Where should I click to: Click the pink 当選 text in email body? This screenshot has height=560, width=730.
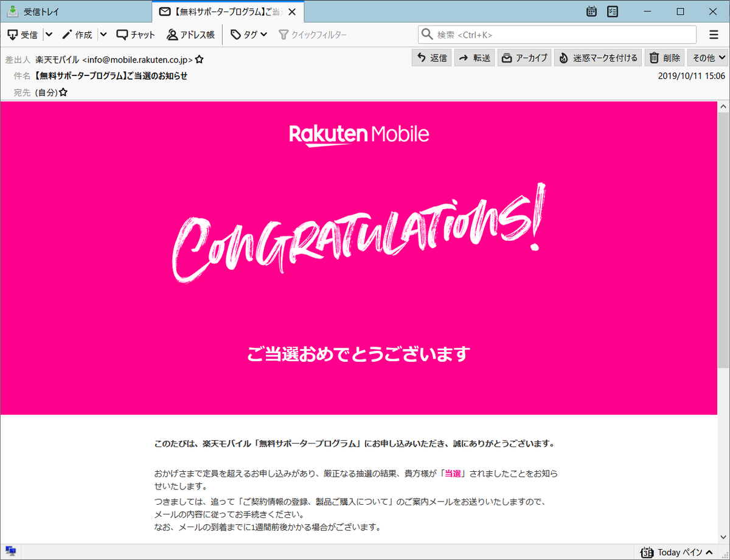(453, 474)
